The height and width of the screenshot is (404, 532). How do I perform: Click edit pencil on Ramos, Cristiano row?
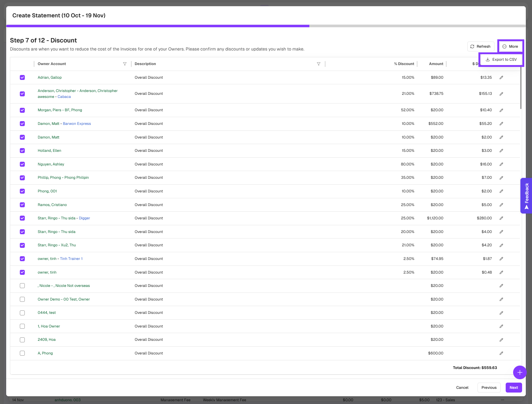point(501,205)
